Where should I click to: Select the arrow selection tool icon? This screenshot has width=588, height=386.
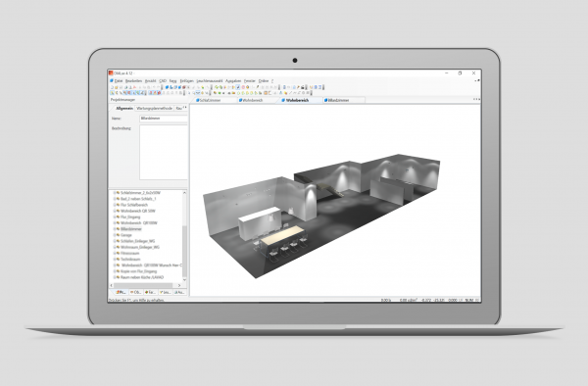click(112, 92)
